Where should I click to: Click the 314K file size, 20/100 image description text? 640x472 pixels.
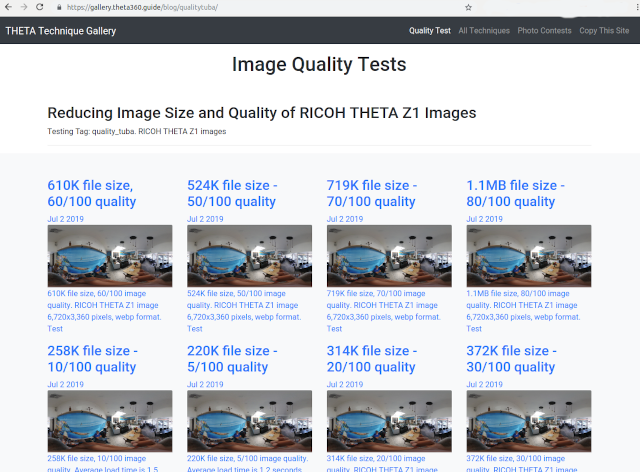click(x=382, y=463)
